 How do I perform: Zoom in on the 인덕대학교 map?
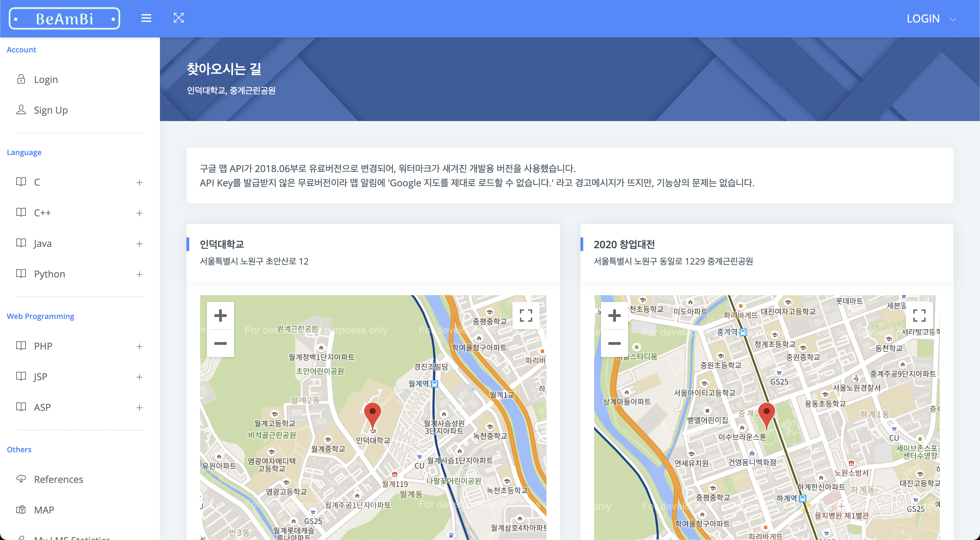[x=220, y=316]
